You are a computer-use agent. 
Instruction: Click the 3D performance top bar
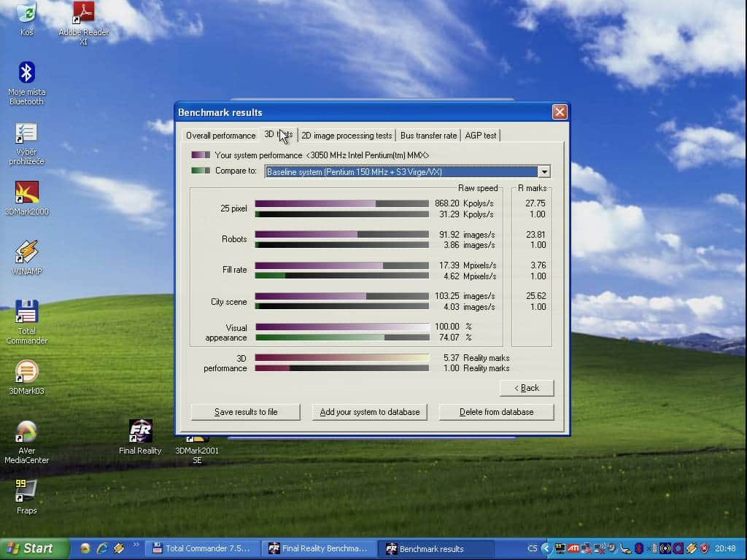point(342,357)
